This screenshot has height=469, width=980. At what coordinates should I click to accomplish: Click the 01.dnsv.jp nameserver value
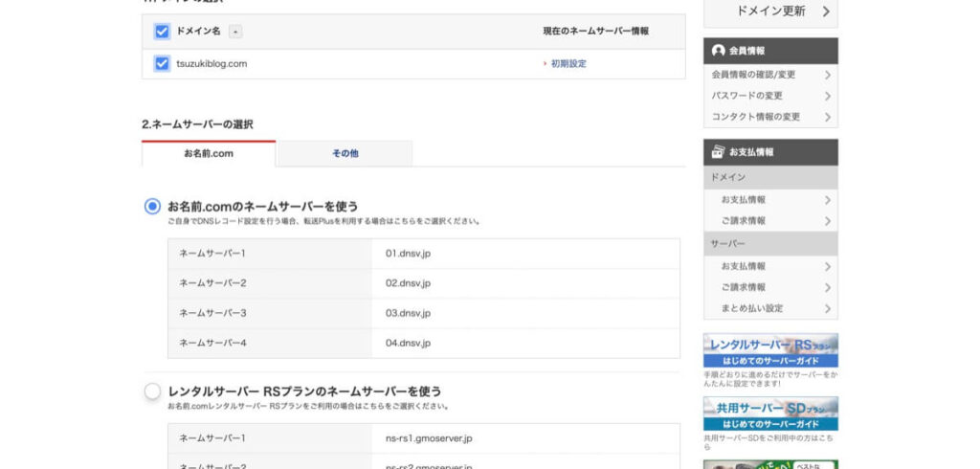tap(408, 254)
